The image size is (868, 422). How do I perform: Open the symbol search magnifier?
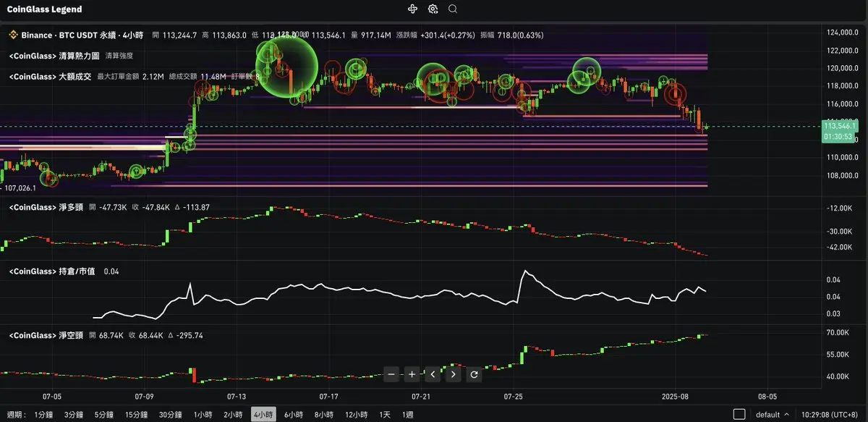click(x=453, y=9)
